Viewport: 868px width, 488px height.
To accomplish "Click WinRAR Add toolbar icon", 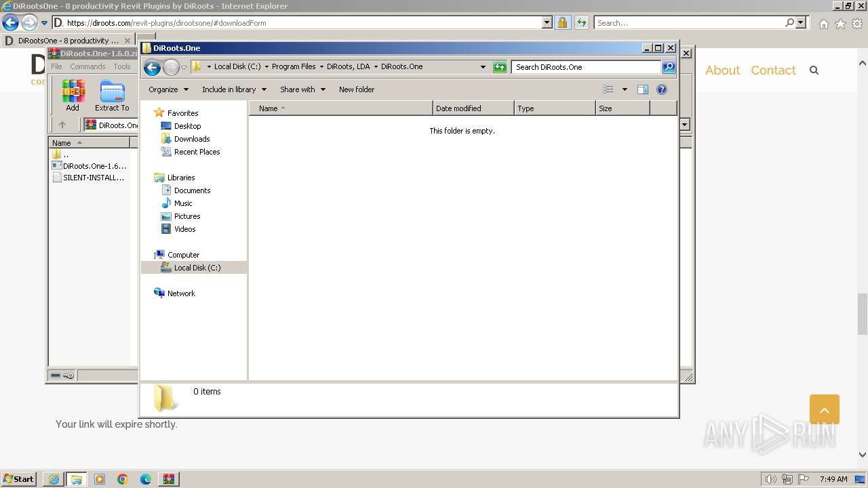I will [x=73, y=96].
